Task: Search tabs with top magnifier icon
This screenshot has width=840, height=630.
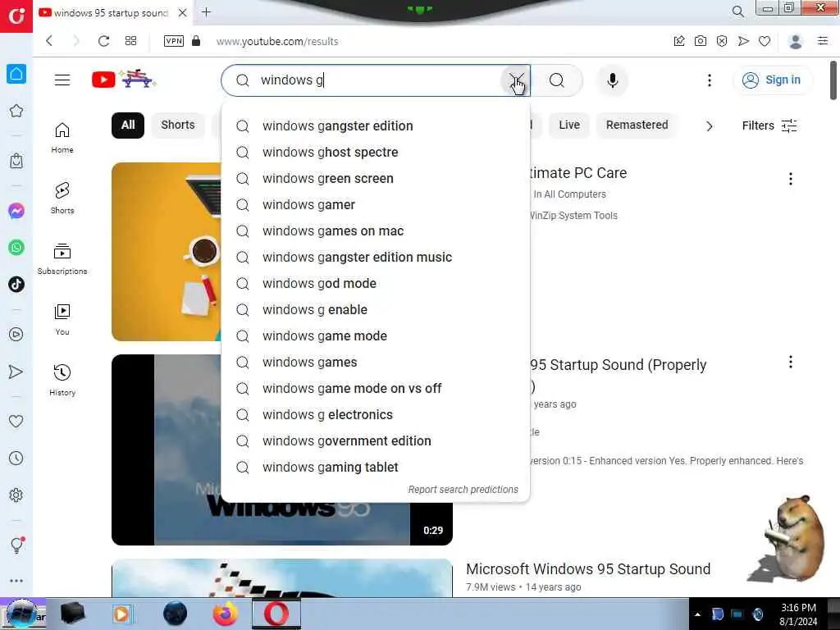Action: (737, 11)
